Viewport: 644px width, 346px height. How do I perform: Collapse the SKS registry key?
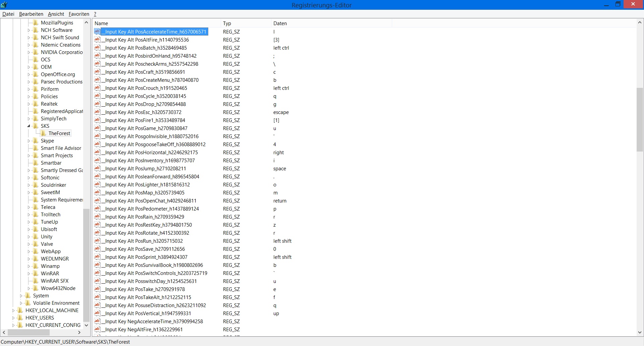29,126
